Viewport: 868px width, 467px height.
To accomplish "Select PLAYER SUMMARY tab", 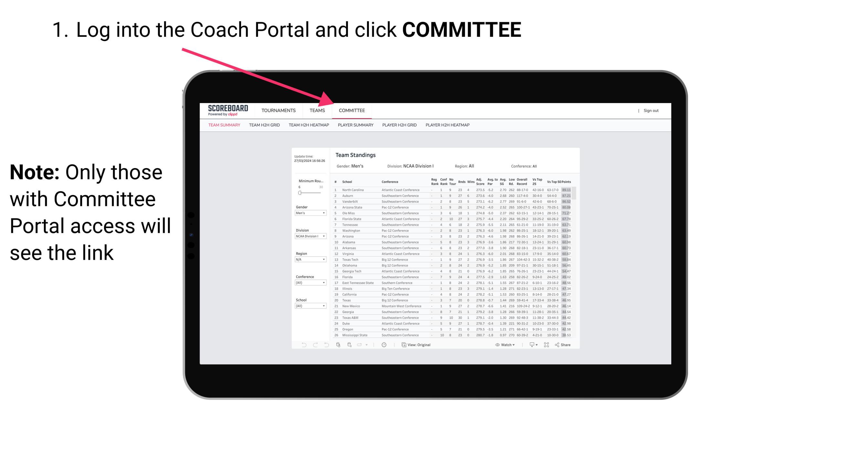I will (355, 127).
